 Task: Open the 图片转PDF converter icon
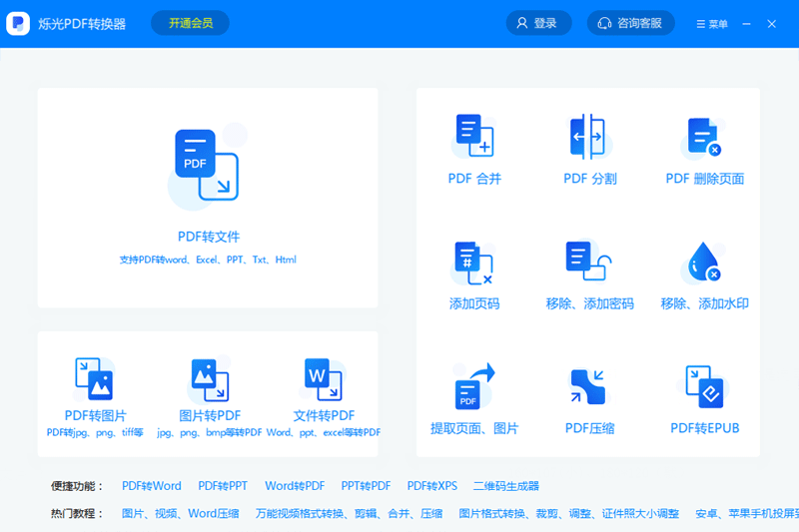(x=209, y=379)
